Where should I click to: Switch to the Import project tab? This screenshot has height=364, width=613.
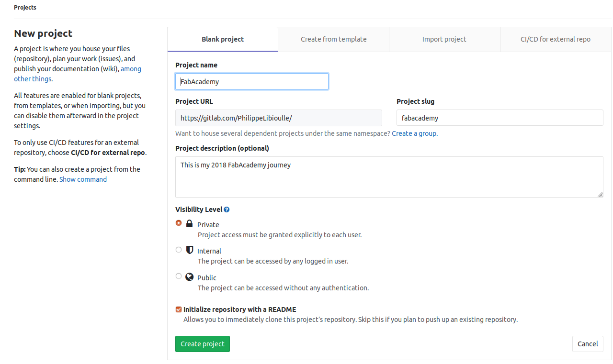(444, 39)
